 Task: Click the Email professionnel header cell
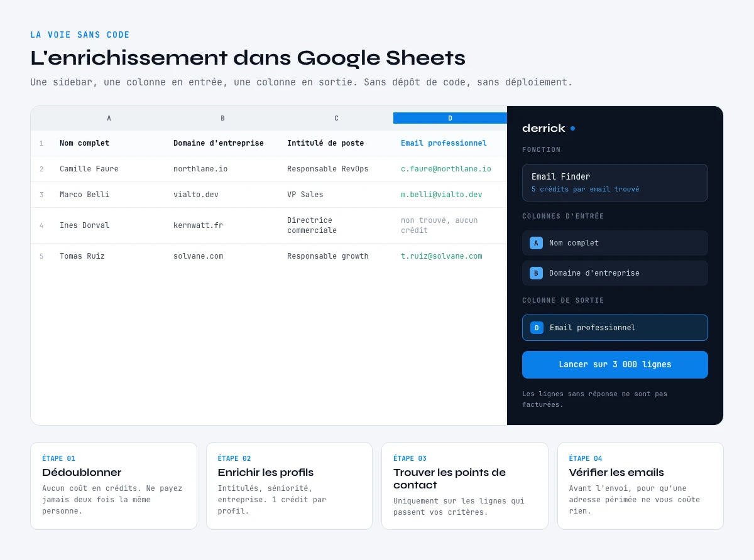[x=450, y=143]
